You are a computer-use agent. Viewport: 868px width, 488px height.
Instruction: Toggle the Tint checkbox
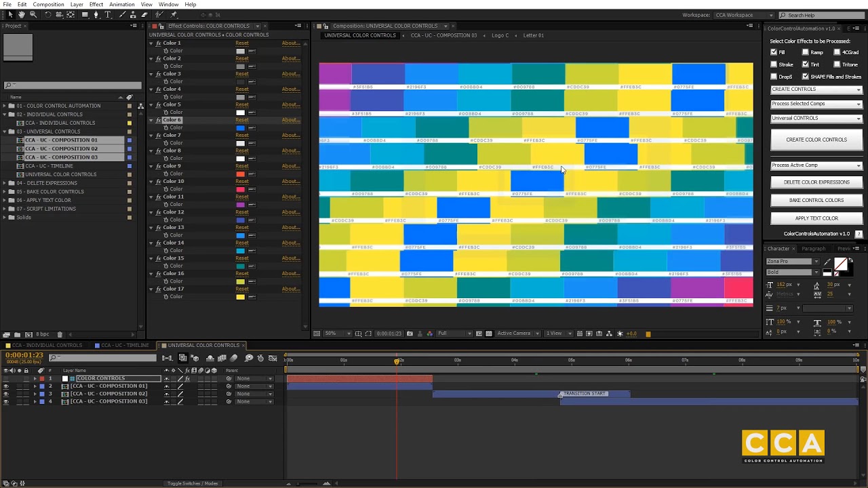[806, 64]
